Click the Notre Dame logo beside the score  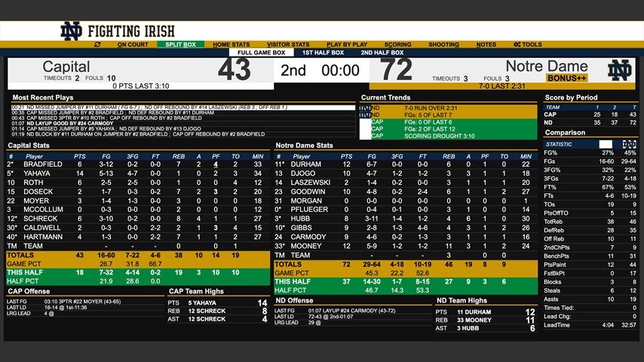(x=619, y=70)
